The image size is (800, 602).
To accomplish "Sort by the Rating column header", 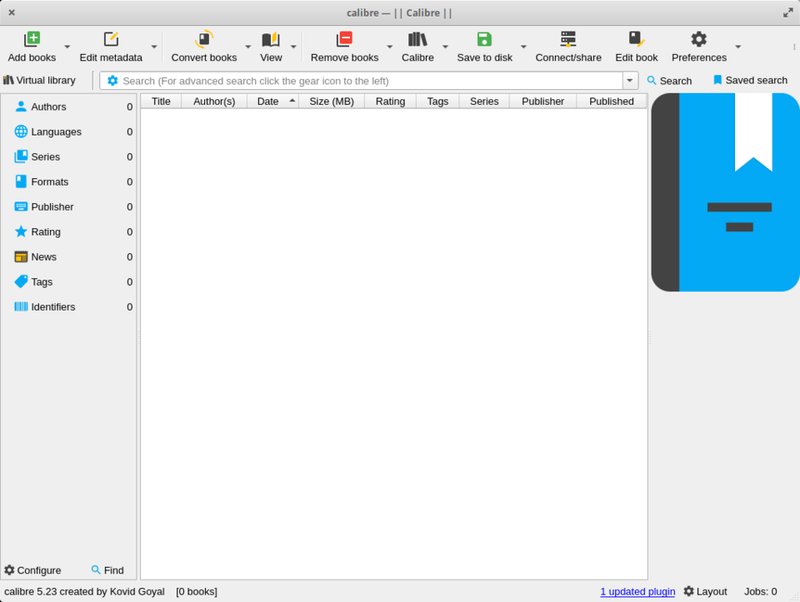I will pos(390,101).
